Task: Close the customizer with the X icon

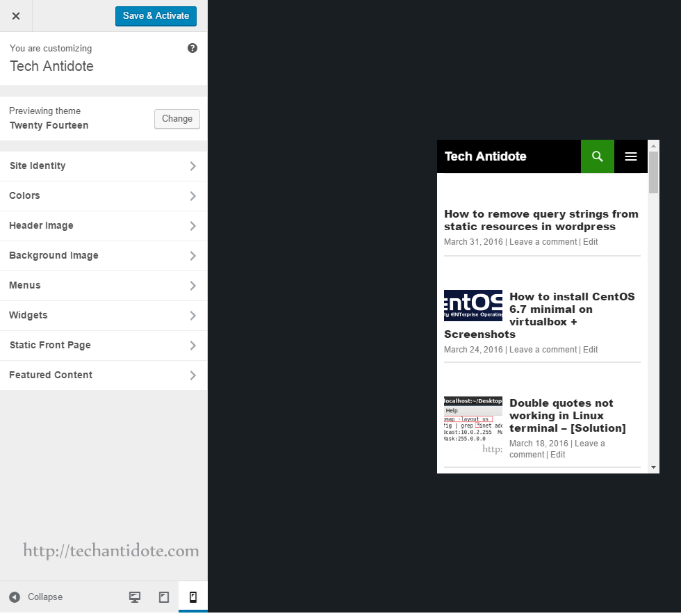Action: click(16, 16)
